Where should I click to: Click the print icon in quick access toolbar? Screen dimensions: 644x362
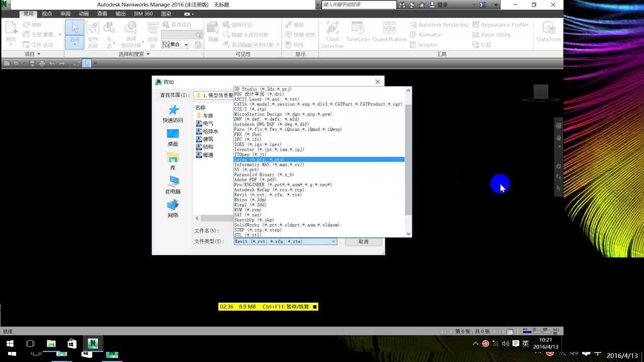42,63
